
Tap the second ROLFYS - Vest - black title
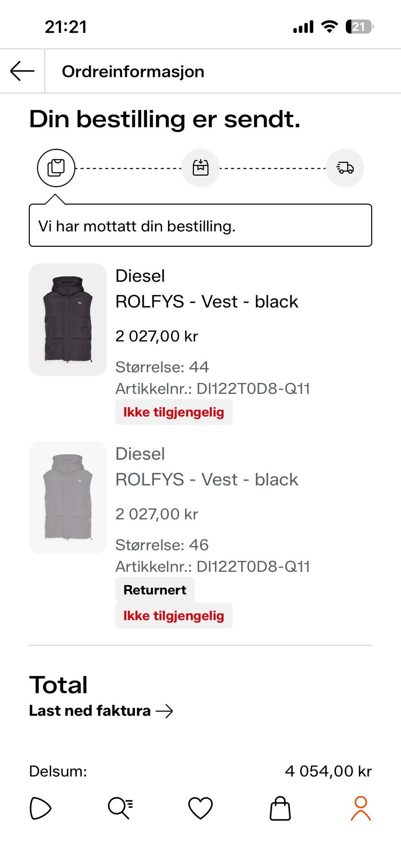[x=207, y=479]
